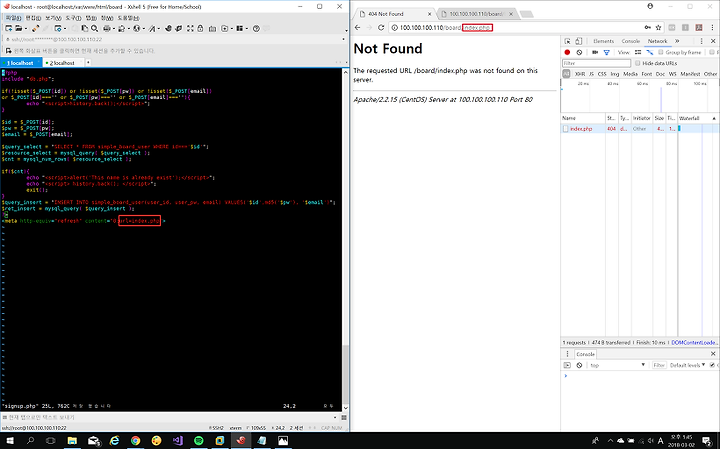The height and width of the screenshot is (449, 720).
Task: Select index.php request row in Network
Action: 638,129
